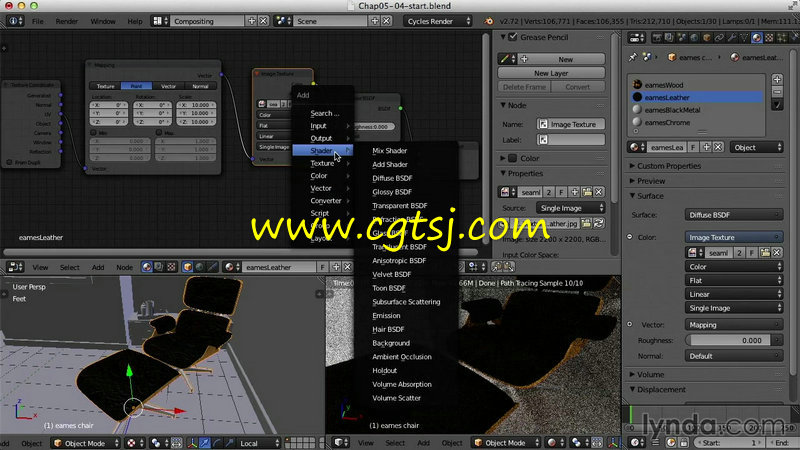Add new material in node editor header
Image resolution: width=800 pixels, height=450 pixels.
pos(336,267)
